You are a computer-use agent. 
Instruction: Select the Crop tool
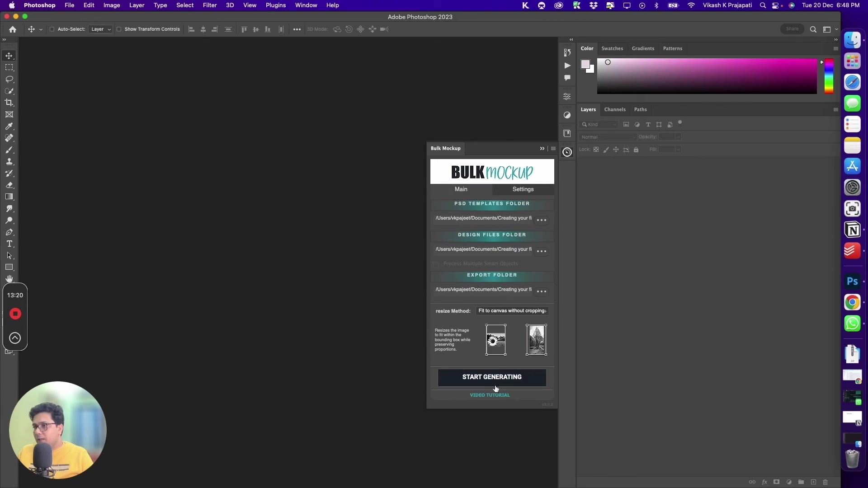9,103
